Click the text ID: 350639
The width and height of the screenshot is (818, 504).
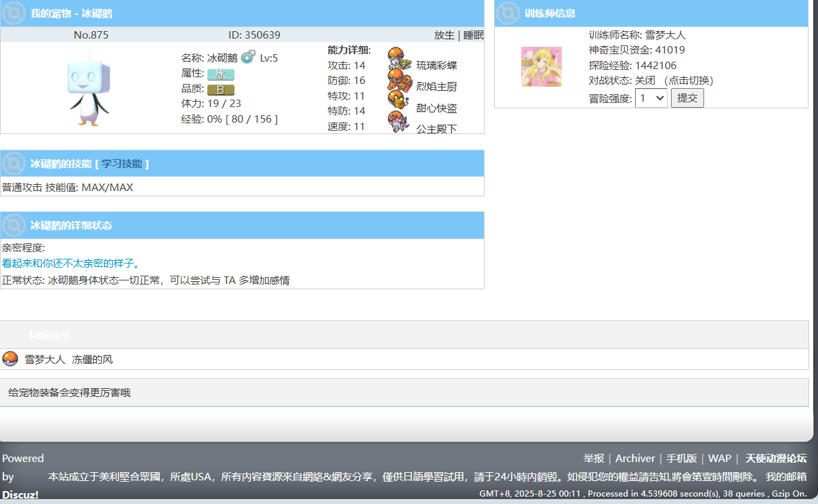tap(254, 35)
